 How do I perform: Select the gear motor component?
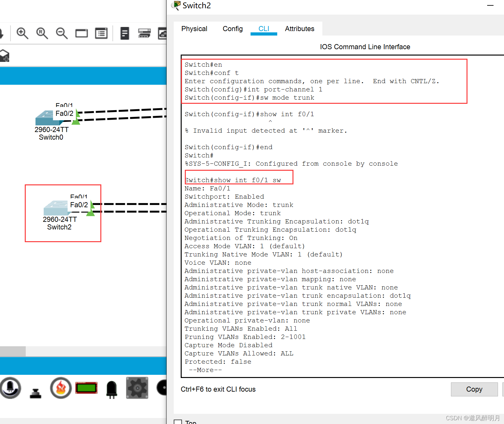click(137, 388)
